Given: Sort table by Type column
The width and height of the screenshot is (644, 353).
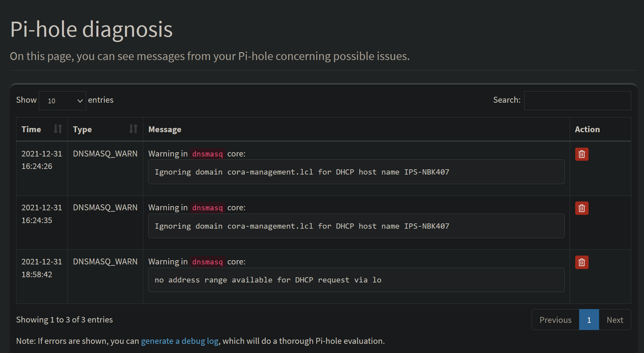Looking at the screenshot, I should click(105, 129).
